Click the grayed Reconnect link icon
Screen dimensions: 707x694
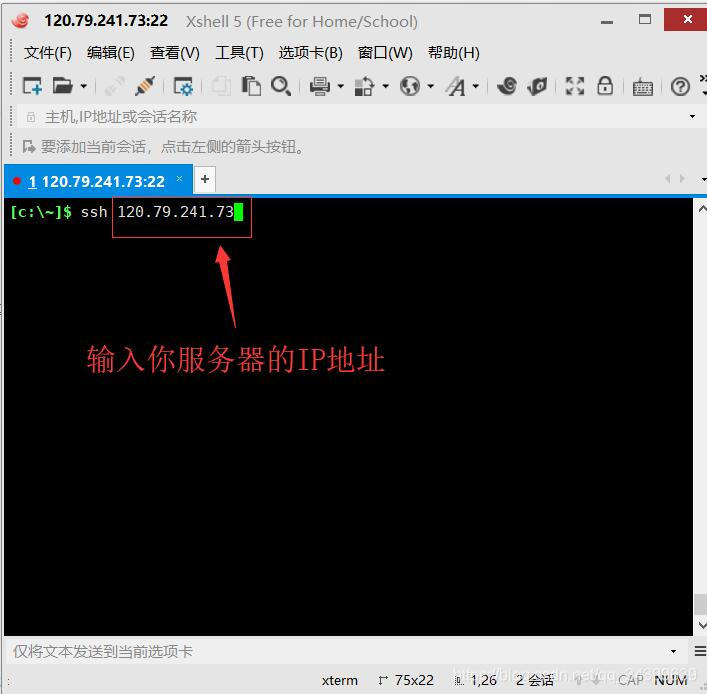pos(115,86)
